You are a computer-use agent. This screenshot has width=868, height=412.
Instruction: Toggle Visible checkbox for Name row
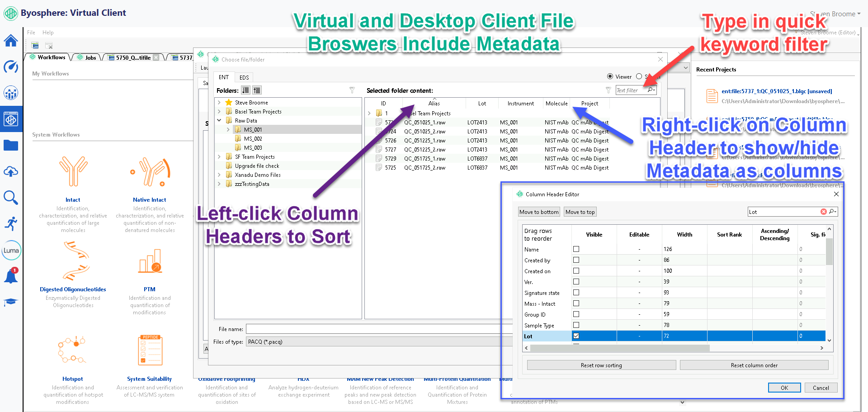coord(576,249)
